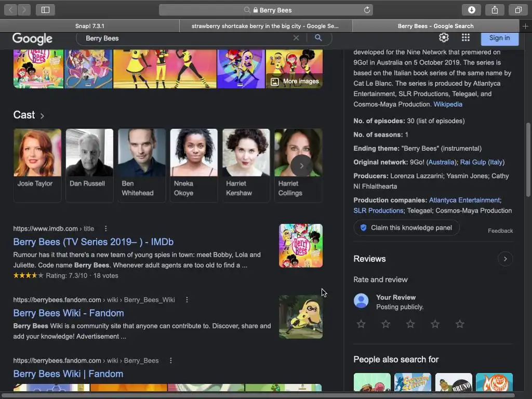Advance the cast carousel with next arrow
This screenshot has height=399, width=532.
click(301, 166)
